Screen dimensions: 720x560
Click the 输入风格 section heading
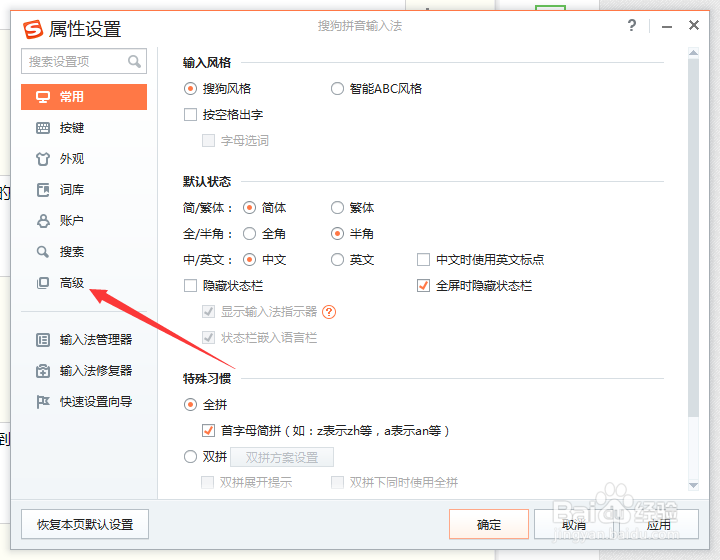click(x=207, y=62)
